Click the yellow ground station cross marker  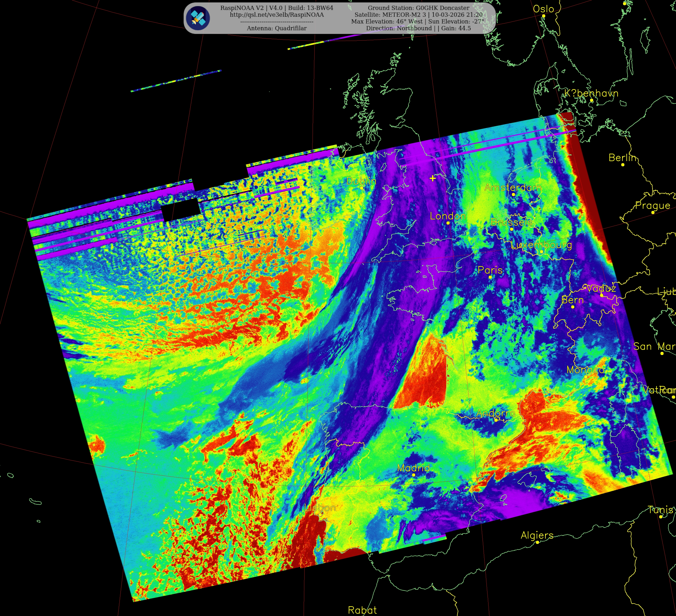coord(433,178)
